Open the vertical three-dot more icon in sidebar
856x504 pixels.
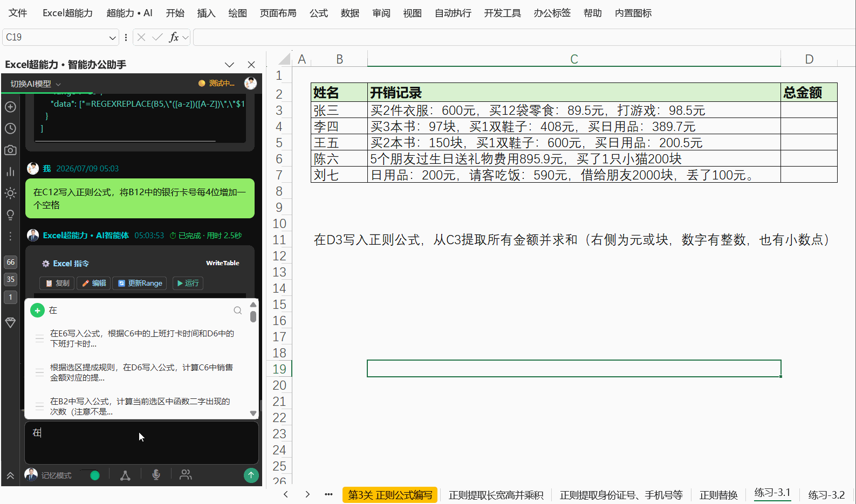coord(10,236)
